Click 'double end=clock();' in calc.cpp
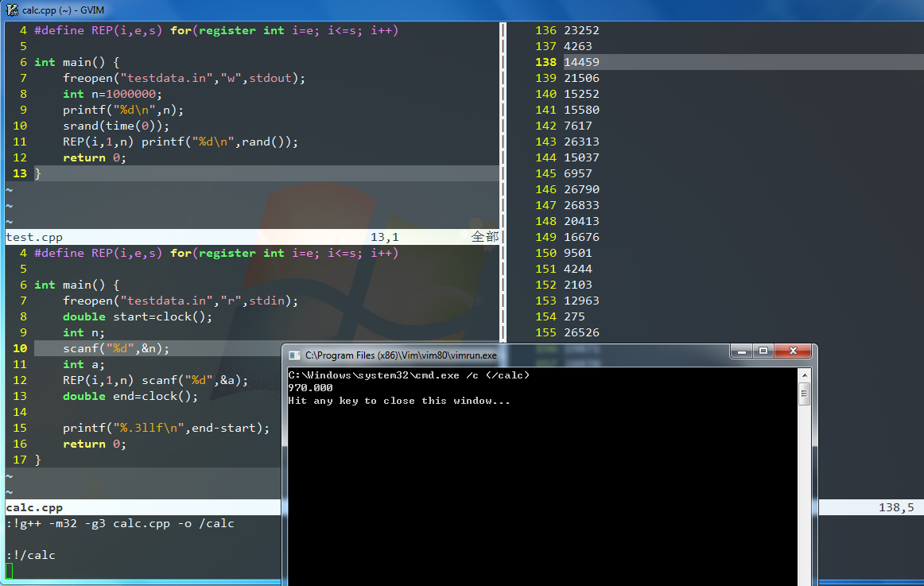Viewport: 924px width, 586px height. coord(130,396)
